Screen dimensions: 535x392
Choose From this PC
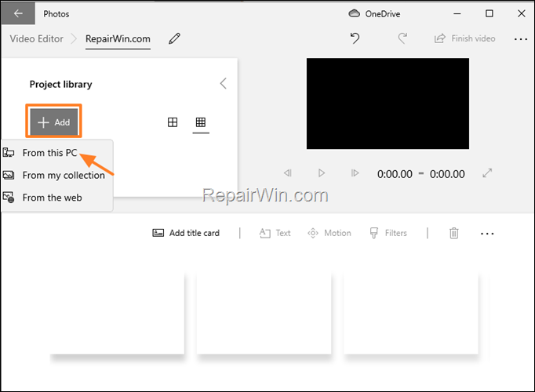pyautogui.click(x=56, y=153)
